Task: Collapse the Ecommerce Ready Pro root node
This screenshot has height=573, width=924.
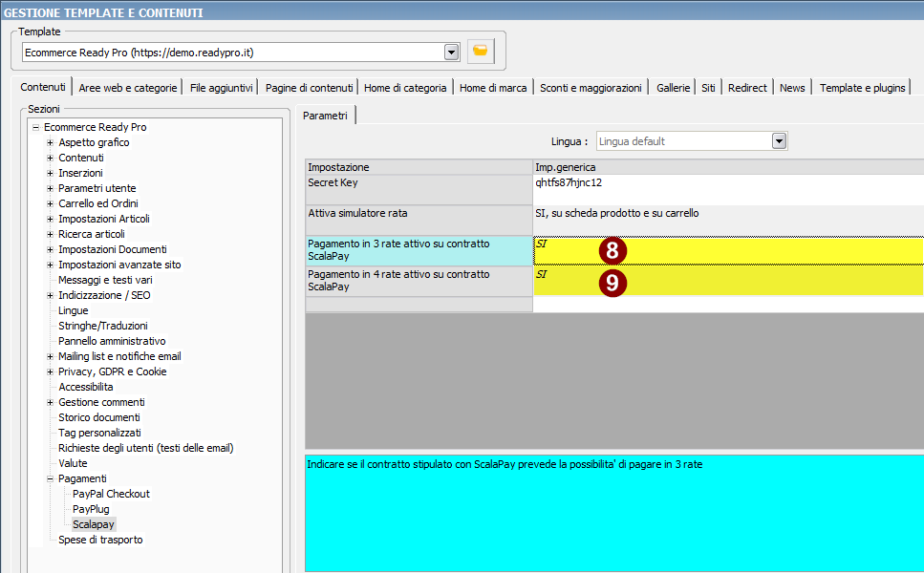Action: coord(35,127)
